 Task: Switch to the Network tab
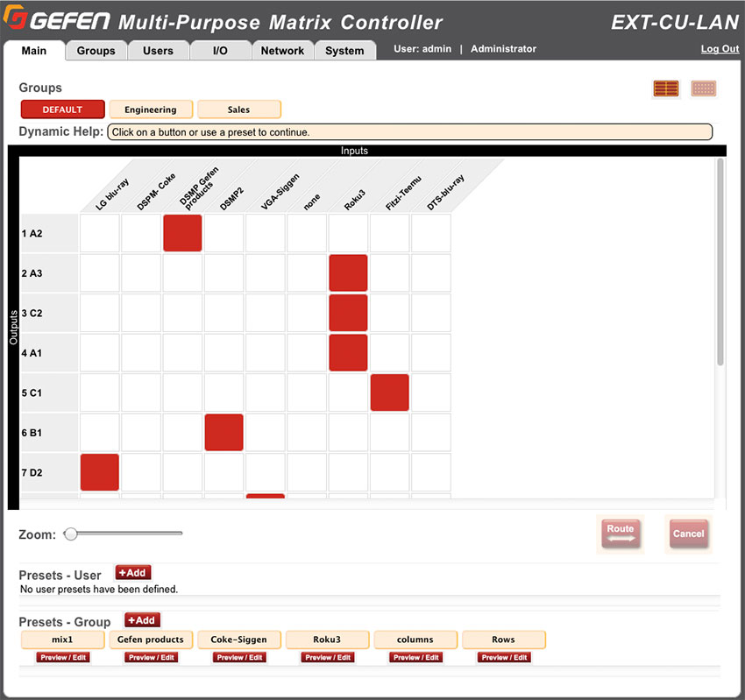[282, 50]
